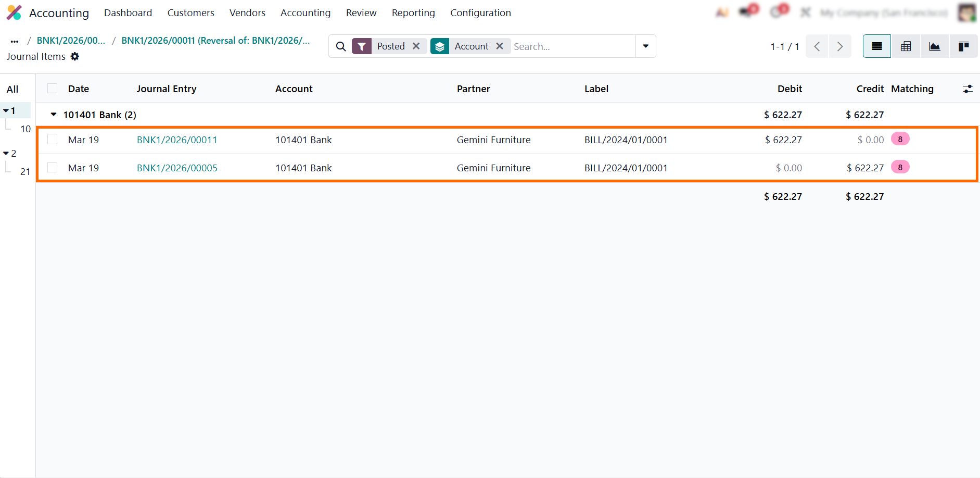The image size is (980, 478).
Task: Open optional columns settings icon
Action: (968, 89)
